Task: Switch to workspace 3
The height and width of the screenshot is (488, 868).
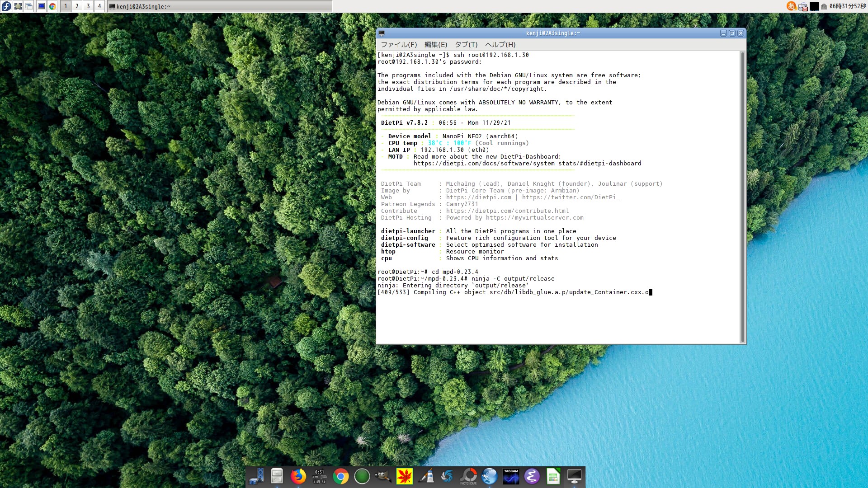Action: click(88, 6)
